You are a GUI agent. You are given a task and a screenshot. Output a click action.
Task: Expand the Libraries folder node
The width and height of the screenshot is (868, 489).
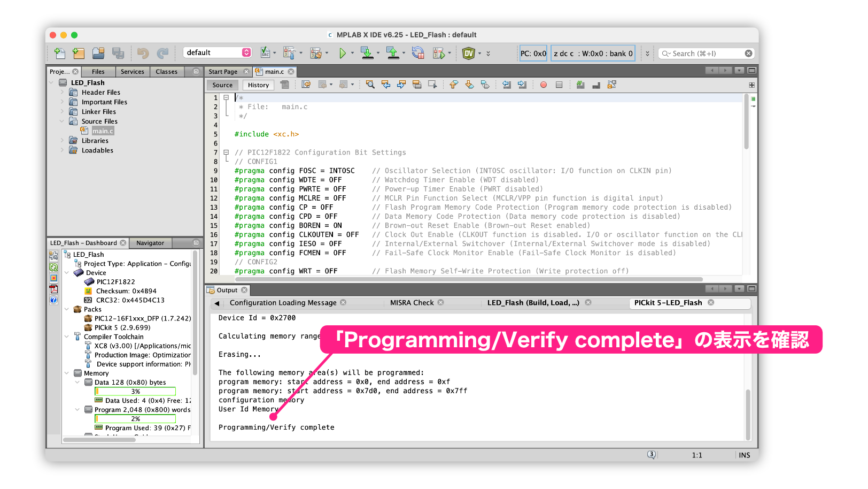click(x=62, y=140)
